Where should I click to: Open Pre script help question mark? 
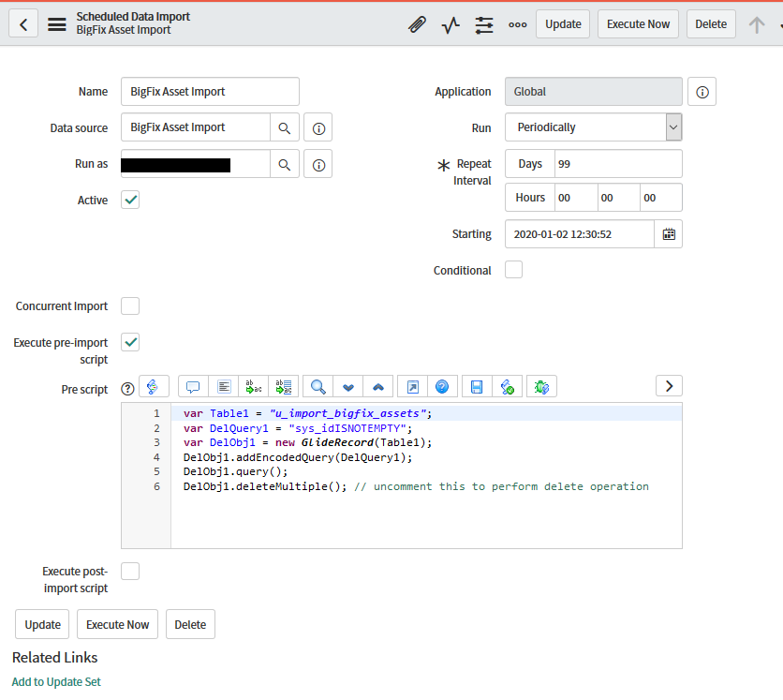pyautogui.click(x=127, y=389)
